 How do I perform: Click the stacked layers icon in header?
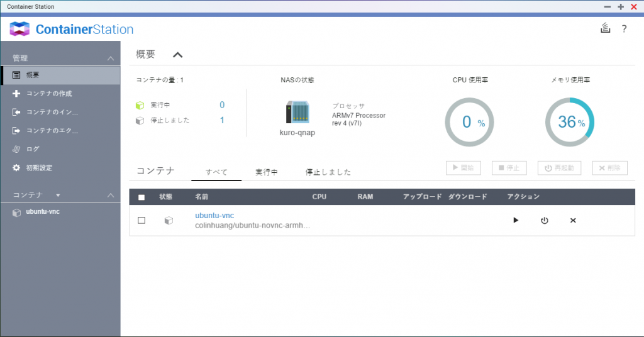605,28
